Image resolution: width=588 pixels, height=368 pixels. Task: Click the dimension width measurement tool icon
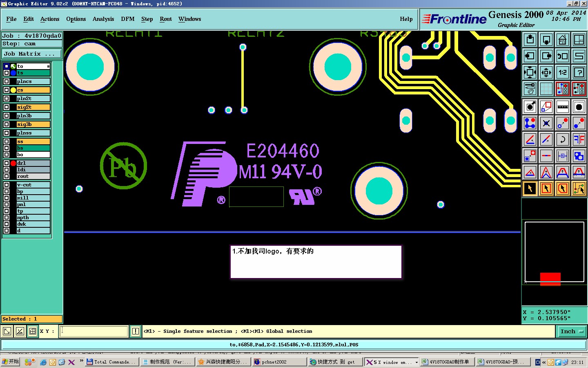click(x=563, y=156)
